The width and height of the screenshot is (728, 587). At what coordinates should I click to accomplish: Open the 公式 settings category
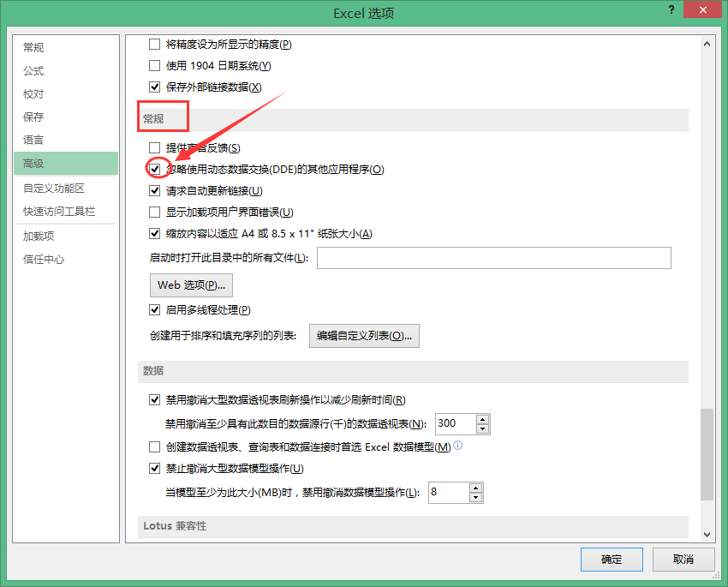[x=66, y=70]
